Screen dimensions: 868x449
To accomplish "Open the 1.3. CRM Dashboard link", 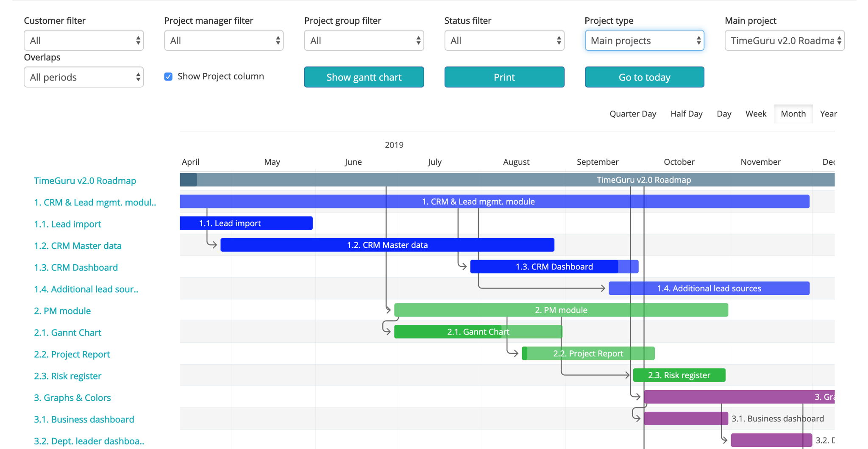I will pos(76,268).
